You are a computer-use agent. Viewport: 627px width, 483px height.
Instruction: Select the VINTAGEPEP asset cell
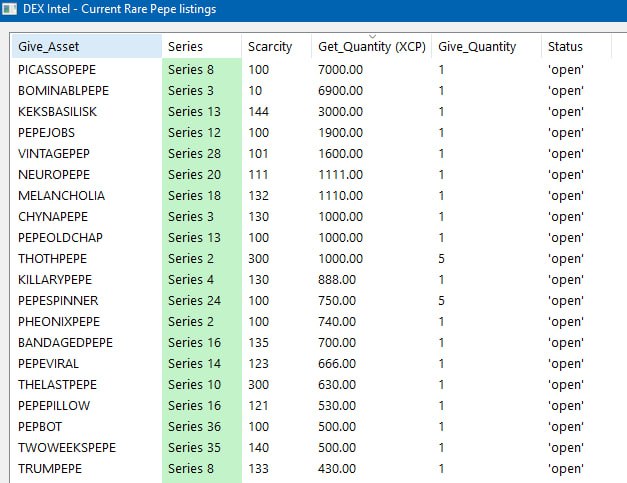[54, 154]
